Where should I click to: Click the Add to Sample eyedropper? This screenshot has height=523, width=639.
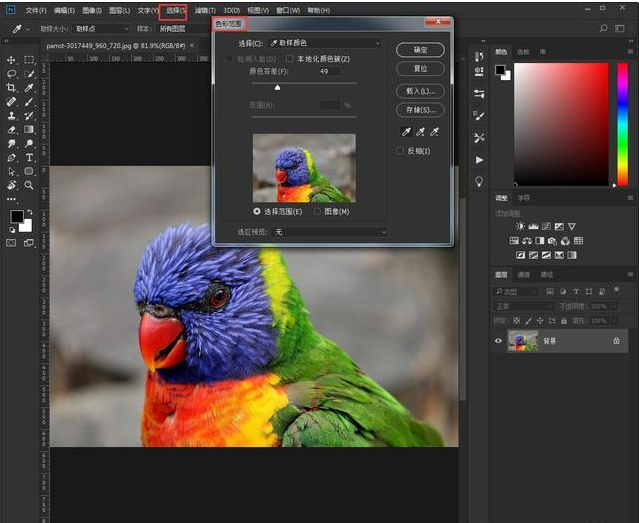pos(422,131)
